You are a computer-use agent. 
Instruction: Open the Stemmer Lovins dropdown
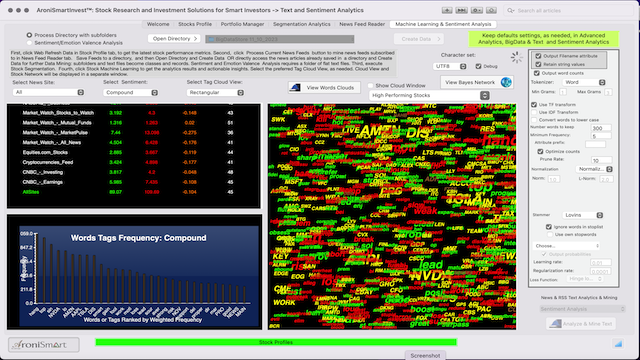(582, 215)
